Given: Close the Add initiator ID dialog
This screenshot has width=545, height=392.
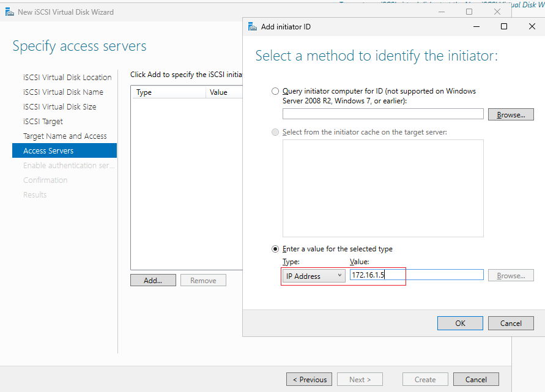Looking at the screenshot, I should [532, 27].
